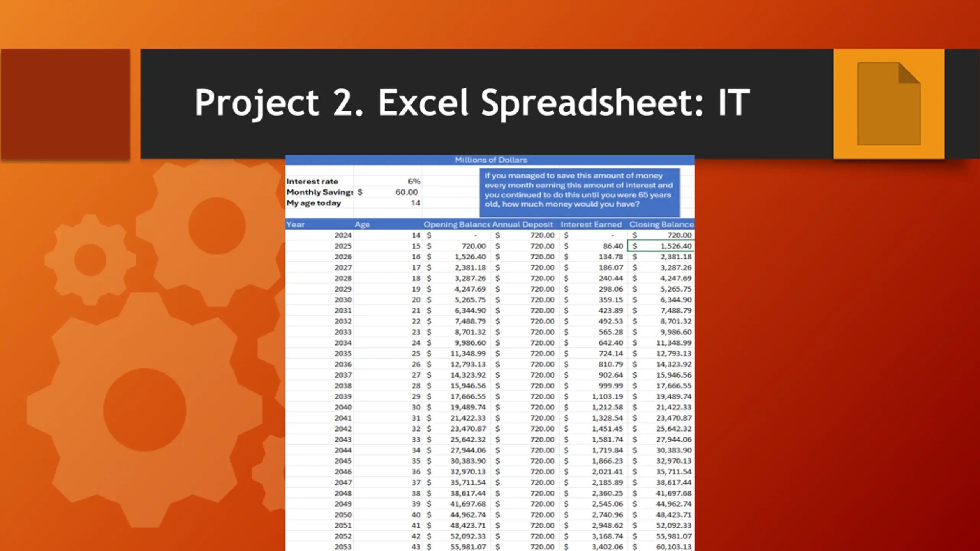Select the slide title text

(472, 103)
